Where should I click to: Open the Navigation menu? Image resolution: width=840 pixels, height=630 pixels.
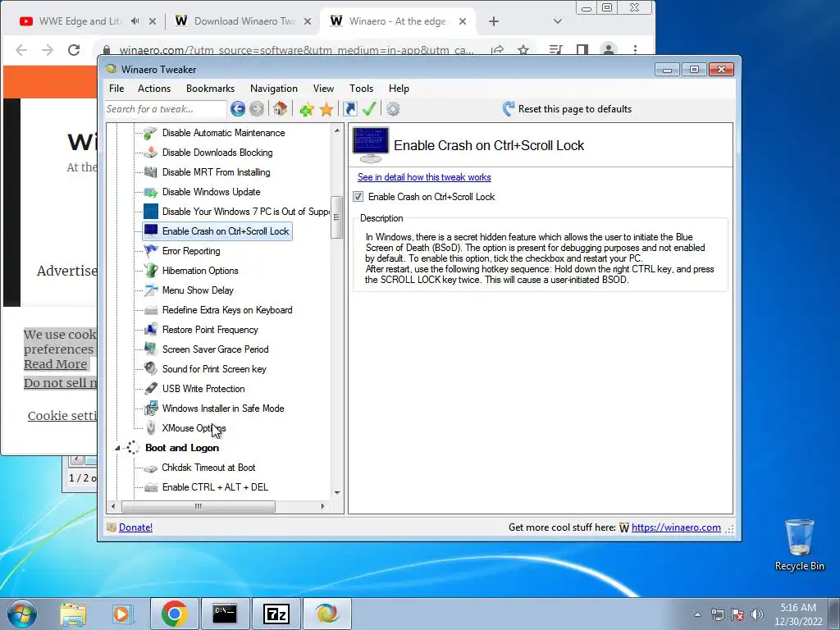click(274, 89)
